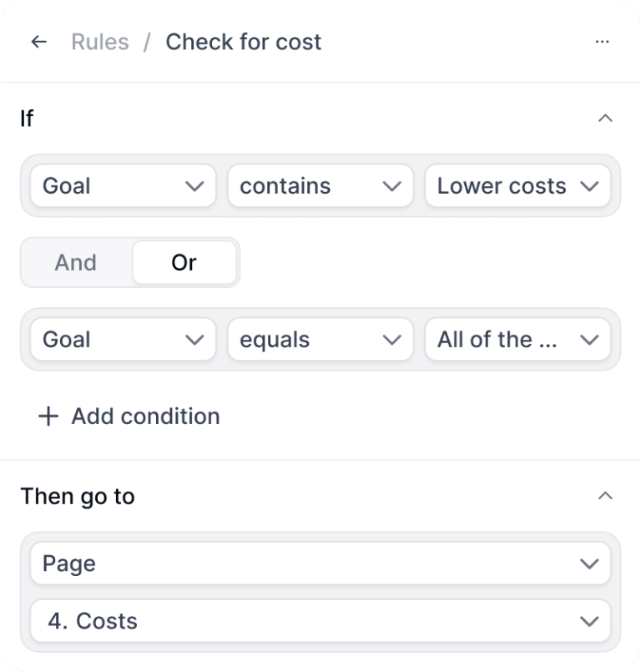This screenshot has height=672, width=641.
Task: Click the back arrow icon
Action: [x=38, y=42]
